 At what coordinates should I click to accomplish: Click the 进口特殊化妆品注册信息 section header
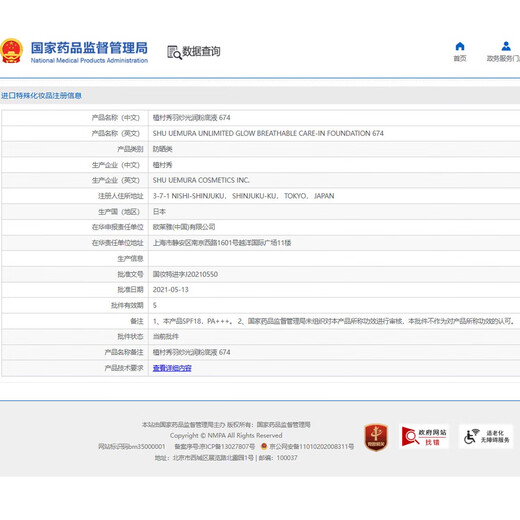click(41, 96)
